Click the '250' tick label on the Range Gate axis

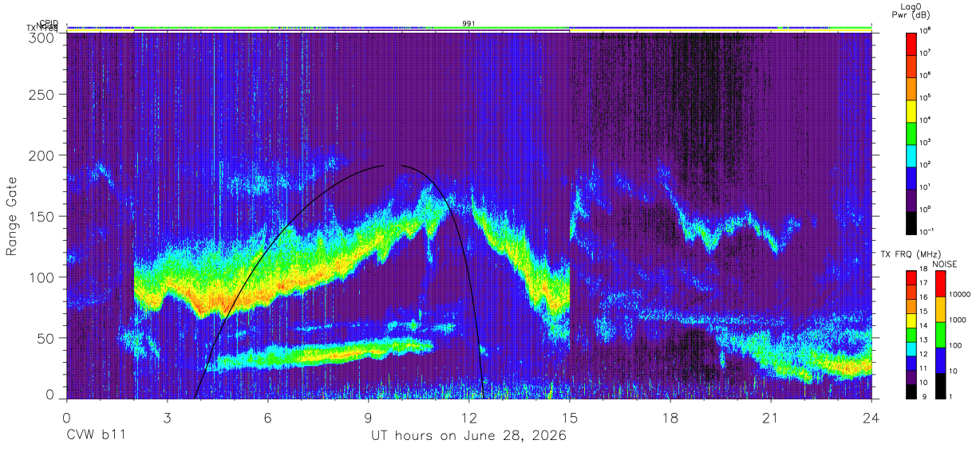point(42,95)
